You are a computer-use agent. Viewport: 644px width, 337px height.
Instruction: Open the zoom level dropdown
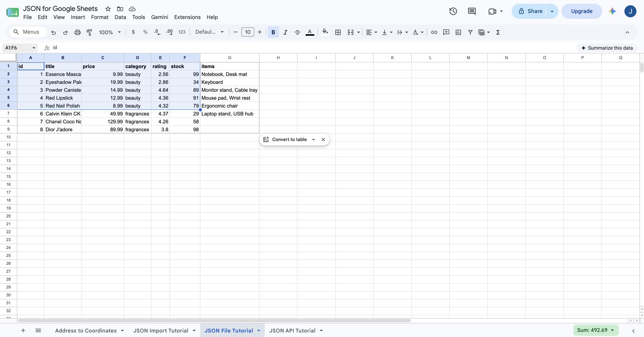[x=110, y=32]
